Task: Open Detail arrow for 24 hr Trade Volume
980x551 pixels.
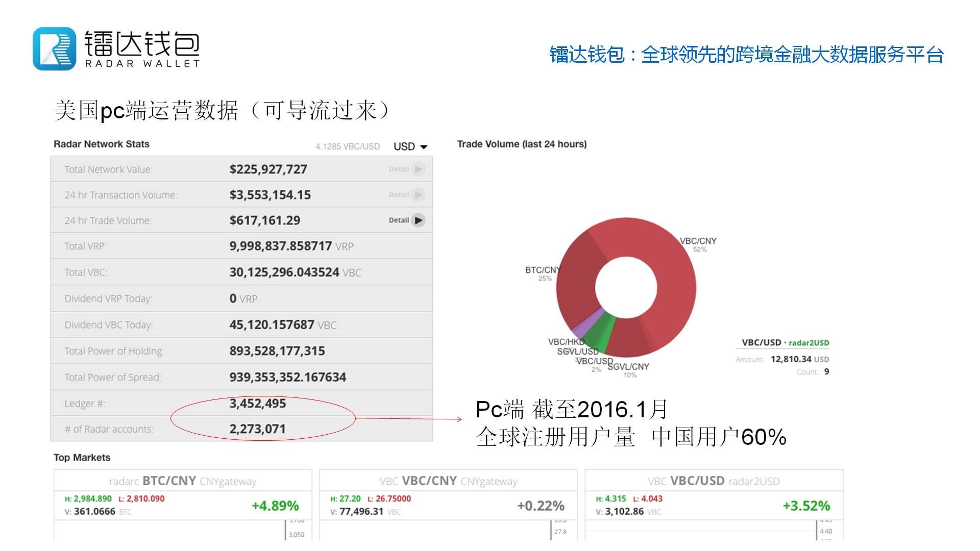Action: pyautogui.click(x=418, y=220)
